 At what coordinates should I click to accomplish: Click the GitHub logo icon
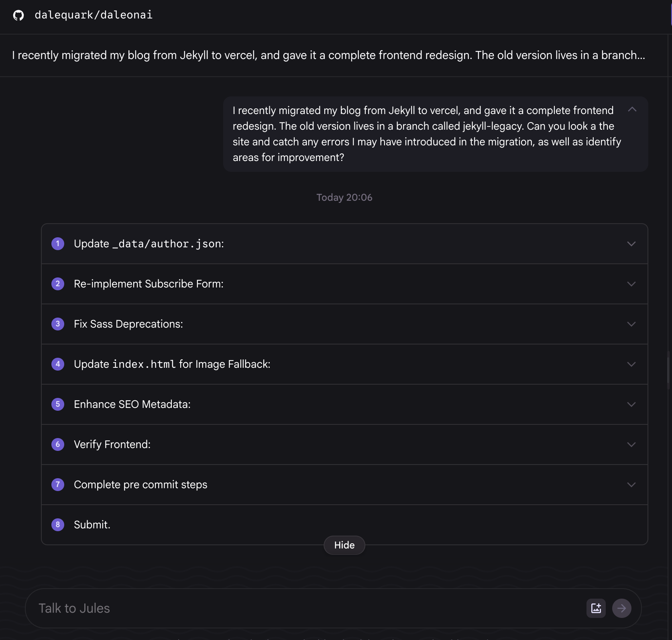(18, 15)
